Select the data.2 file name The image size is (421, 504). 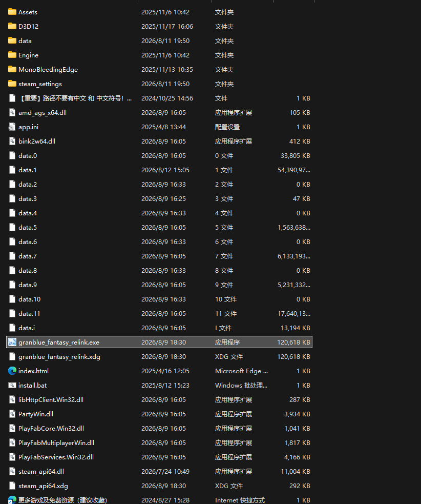pyautogui.click(x=28, y=184)
